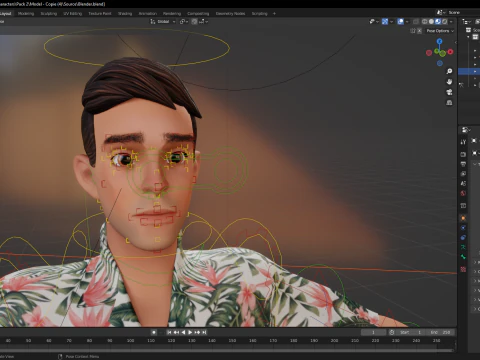Switch to the Sculpting workspace tab

[49, 14]
